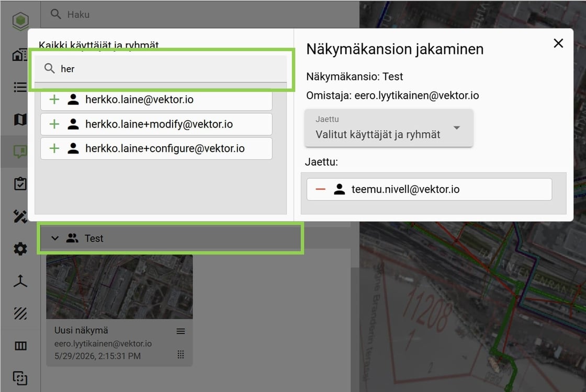The width and height of the screenshot is (586, 392).
Task: Close the Näkymäkansion jakaminen dialog
Action: point(558,43)
